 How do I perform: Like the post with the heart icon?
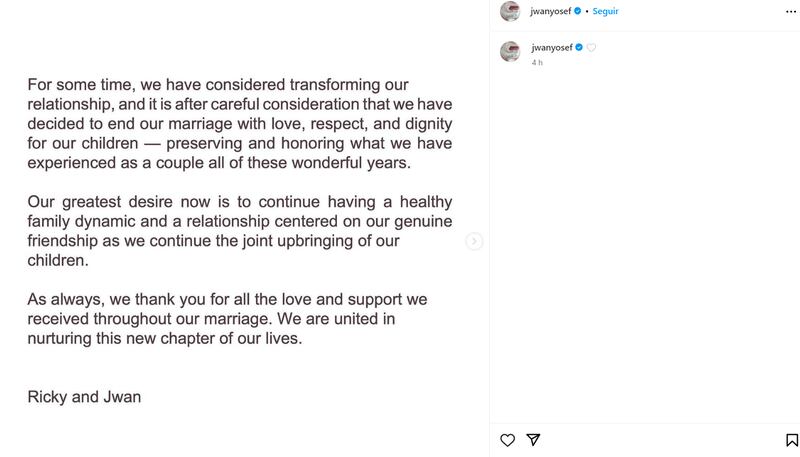coord(507,440)
